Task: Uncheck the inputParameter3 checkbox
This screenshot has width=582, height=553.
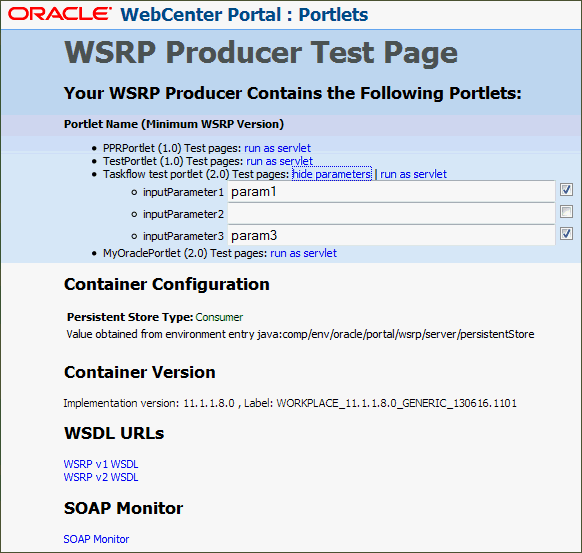Action: (x=566, y=233)
